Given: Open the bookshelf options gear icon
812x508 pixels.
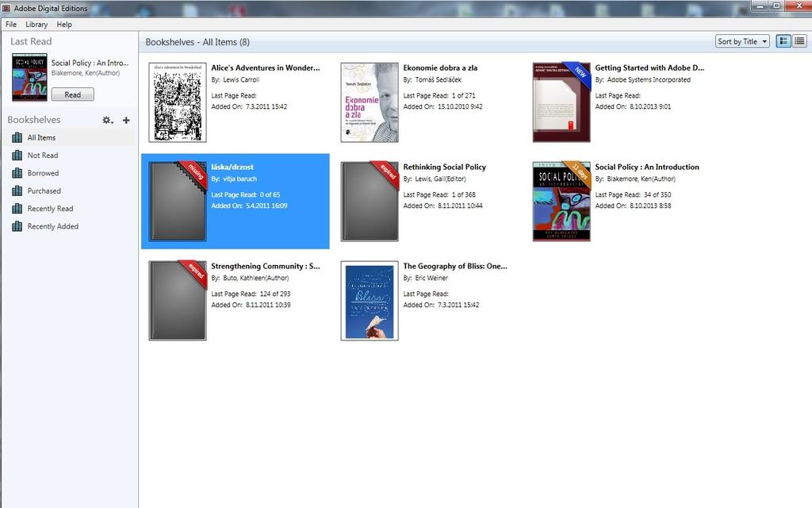Looking at the screenshot, I should tap(107, 120).
